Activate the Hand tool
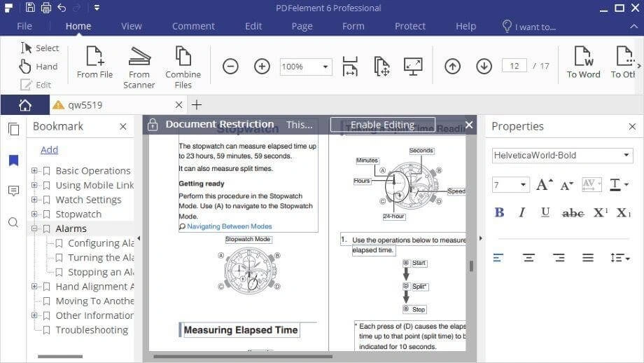The height and width of the screenshot is (363, 644). [38, 67]
